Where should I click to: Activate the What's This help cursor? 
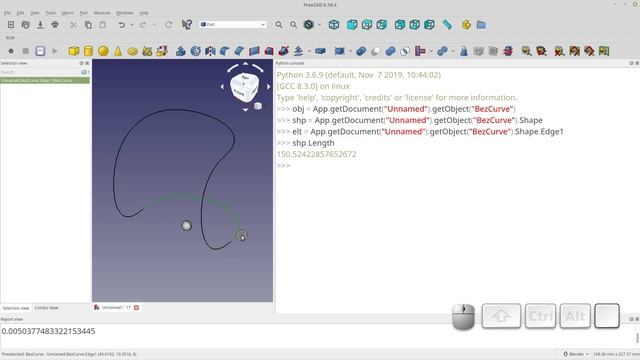pyautogui.click(x=187, y=25)
